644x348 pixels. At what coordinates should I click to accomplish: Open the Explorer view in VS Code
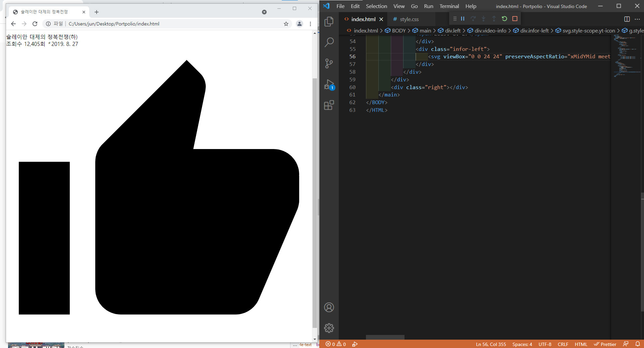pos(329,21)
